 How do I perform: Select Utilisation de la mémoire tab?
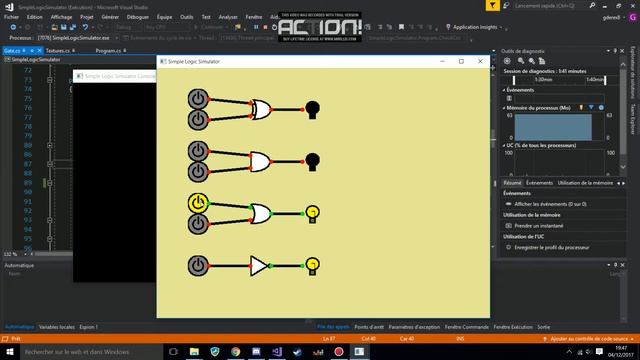point(585,183)
